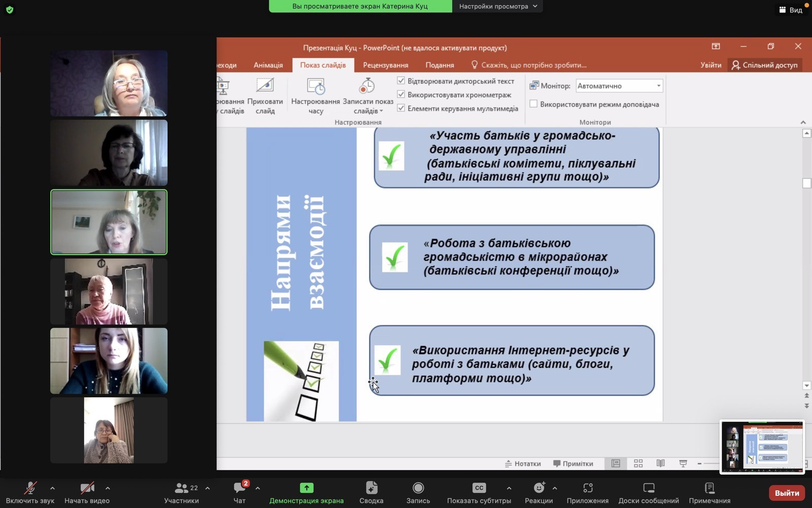Unmute microphone with Включить звук icon
The width and height of the screenshot is (812, 508).
30,488
